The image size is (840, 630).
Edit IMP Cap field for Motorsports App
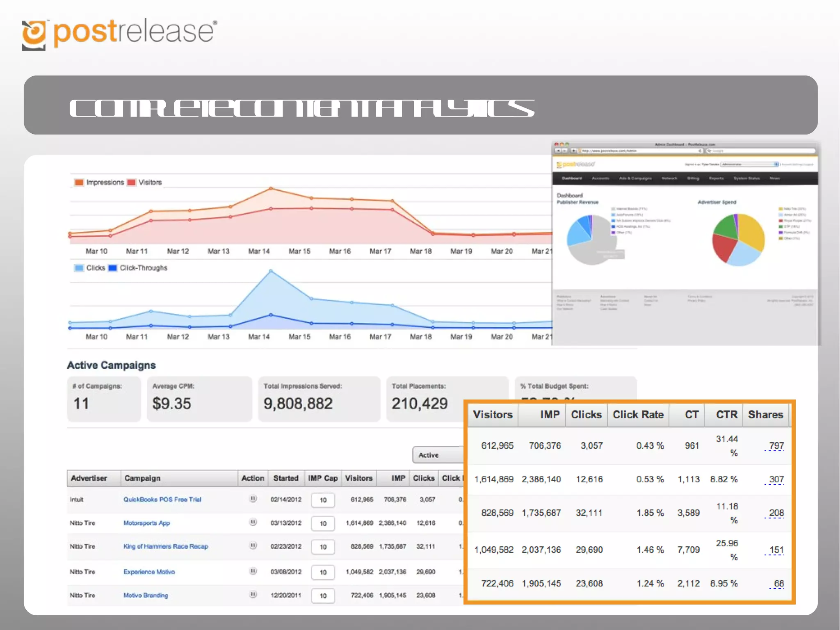point(323,523)
